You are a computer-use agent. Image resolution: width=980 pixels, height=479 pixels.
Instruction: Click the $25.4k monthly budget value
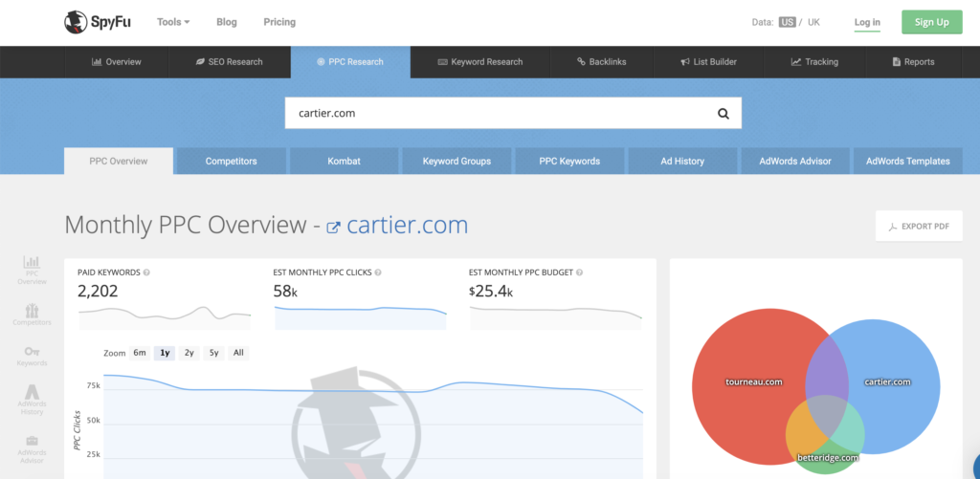tap(491, 291)
